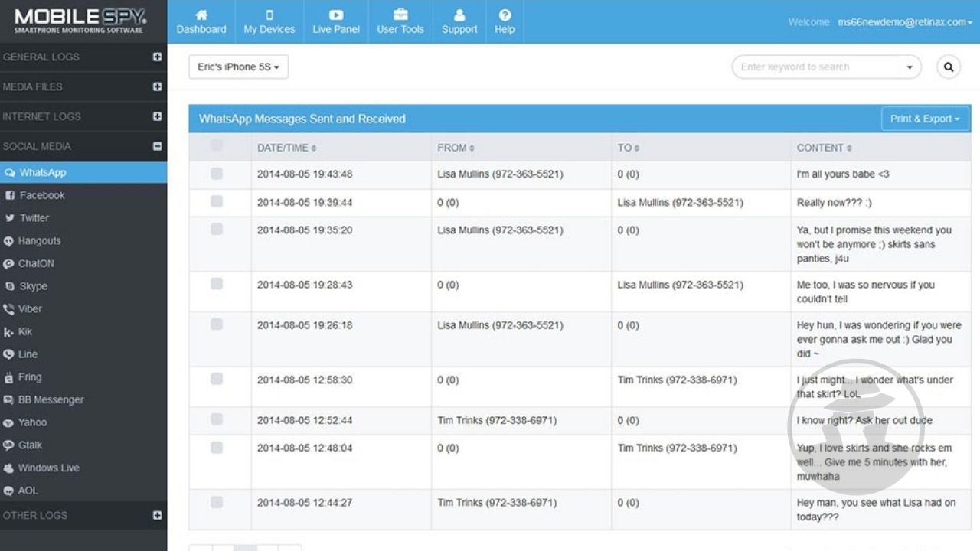Click the ChatON sidebar icon

(x=9, y=264)
